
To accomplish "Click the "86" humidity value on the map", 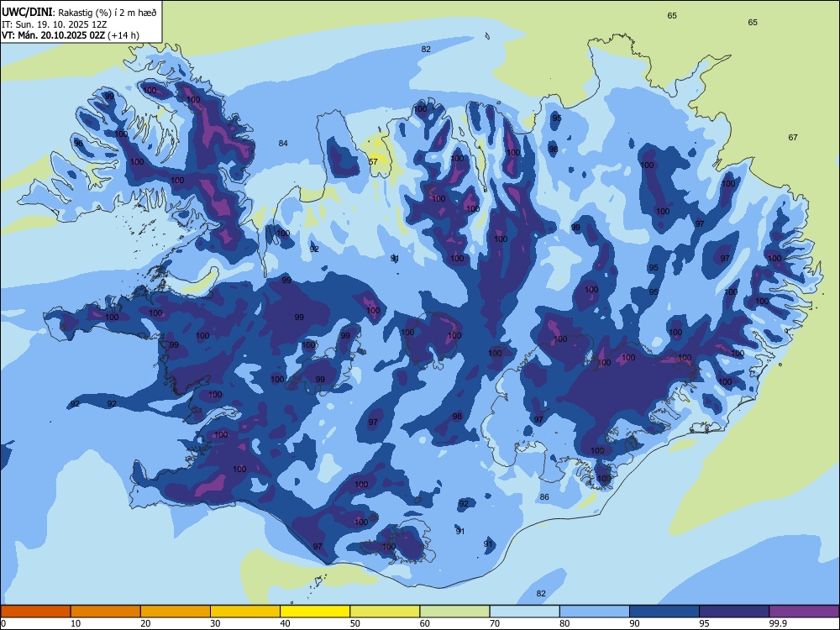I will click(544, 496).
